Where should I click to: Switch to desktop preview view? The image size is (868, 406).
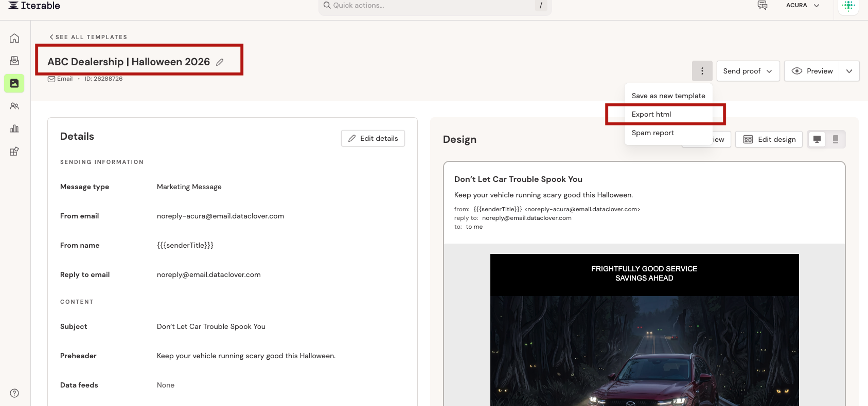817,139
